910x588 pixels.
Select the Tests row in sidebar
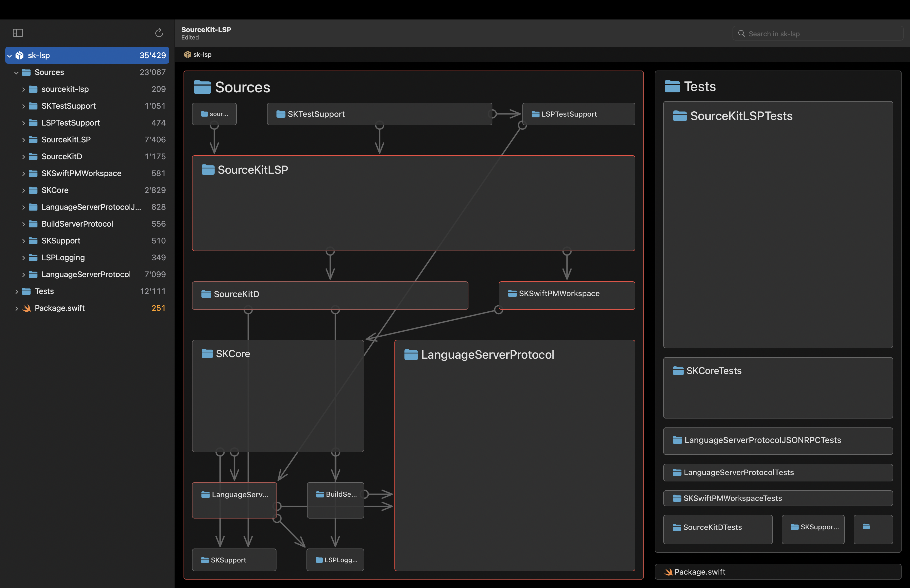click(x=87, y=291)
